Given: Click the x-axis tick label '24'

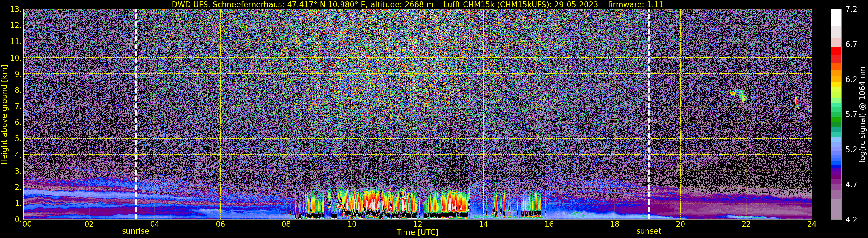Looking at the screenshot, I should pos(812,224).
